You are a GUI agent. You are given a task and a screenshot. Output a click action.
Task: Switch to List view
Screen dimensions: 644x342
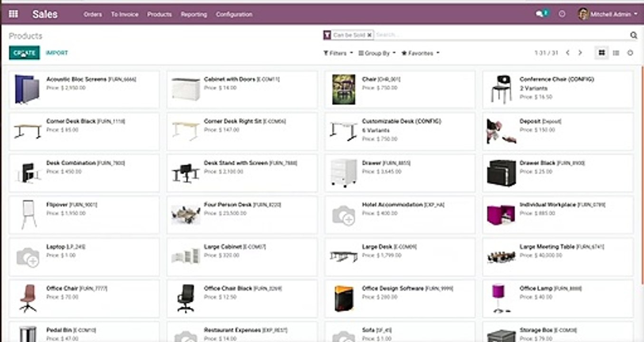click(x=616, y=53)
